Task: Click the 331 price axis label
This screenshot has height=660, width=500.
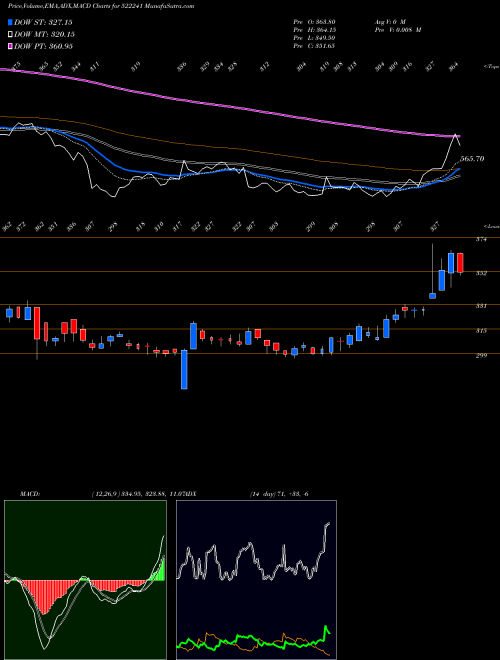Action: 481,306
